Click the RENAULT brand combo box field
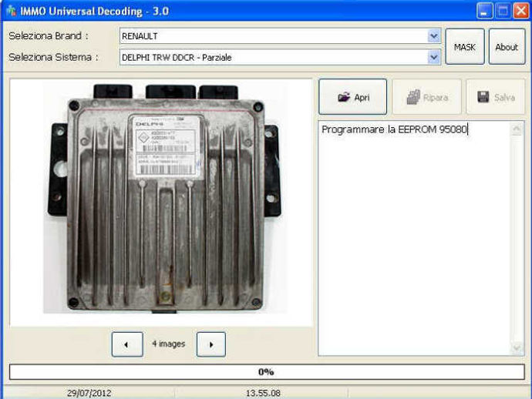Screen dimensions: 532x399 click(x=280, y=36)
